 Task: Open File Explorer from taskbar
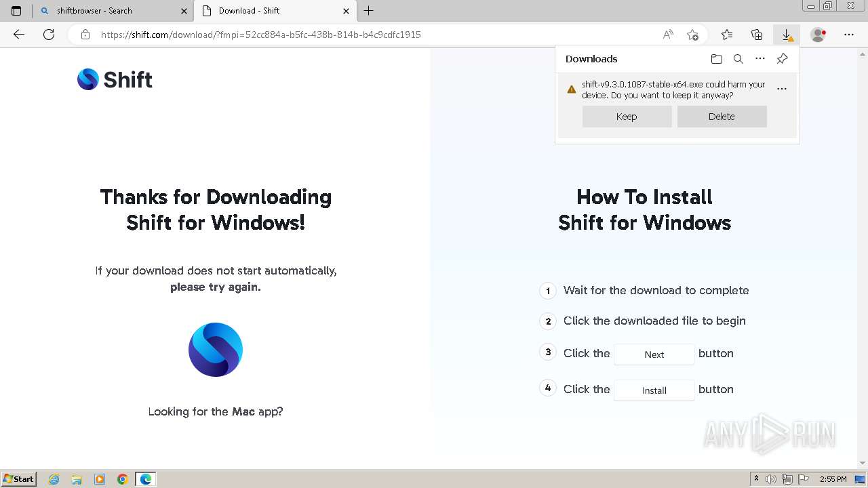tap(77, 479)
